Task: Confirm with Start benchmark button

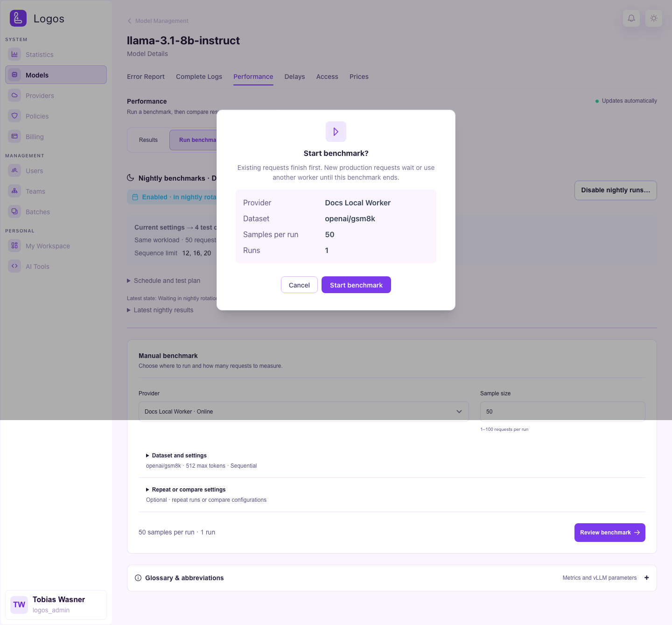Action: click(x=356, y=285)
